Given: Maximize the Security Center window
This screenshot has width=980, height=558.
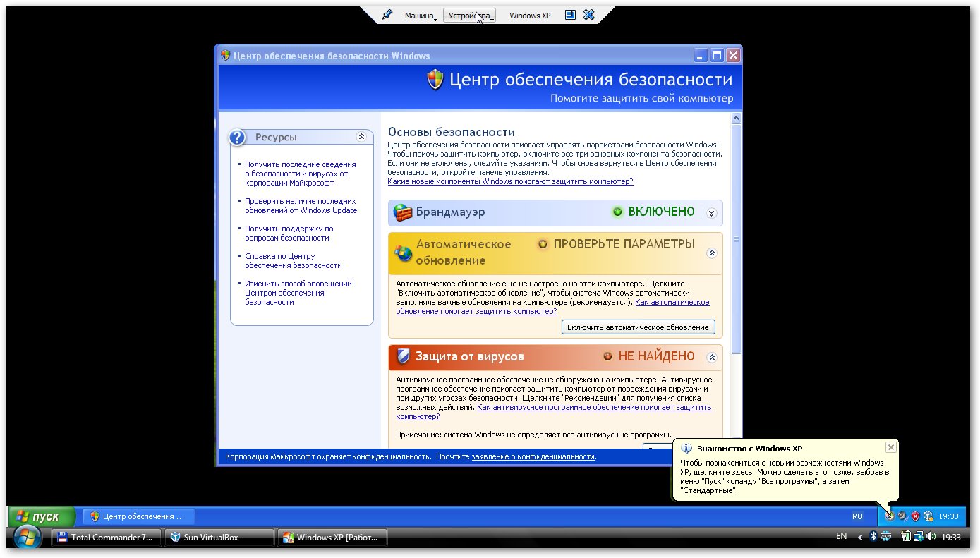Looking at the screenshot, I should point(717,56).
